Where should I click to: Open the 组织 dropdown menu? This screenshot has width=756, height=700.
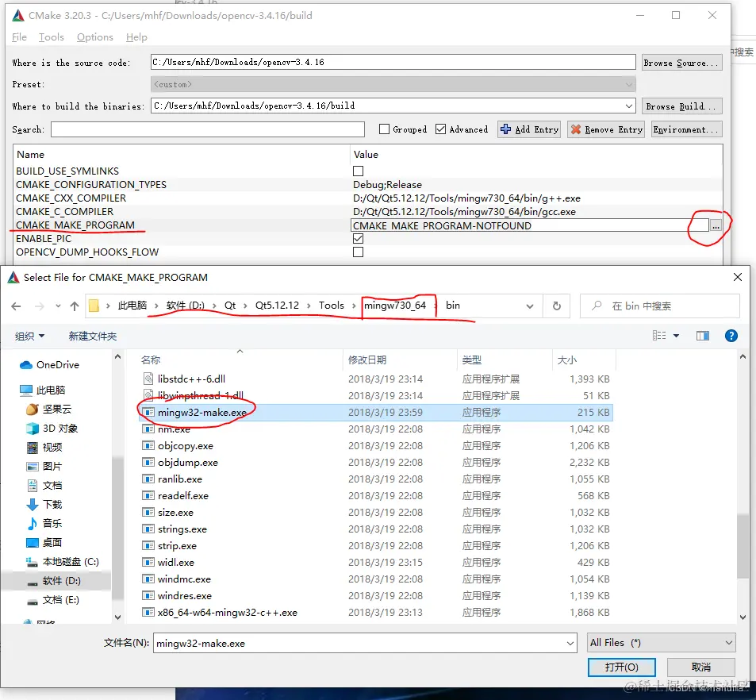pos(29,337)
